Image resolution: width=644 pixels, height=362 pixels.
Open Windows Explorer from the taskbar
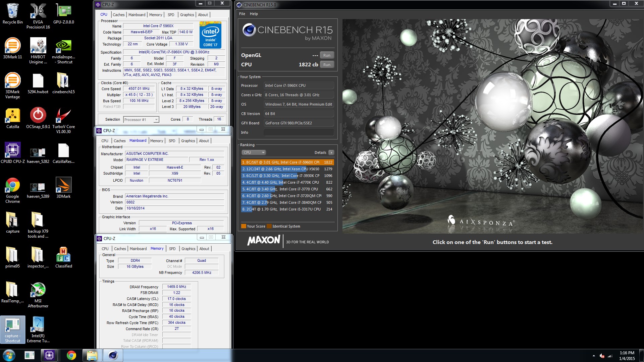coord(92,355)
